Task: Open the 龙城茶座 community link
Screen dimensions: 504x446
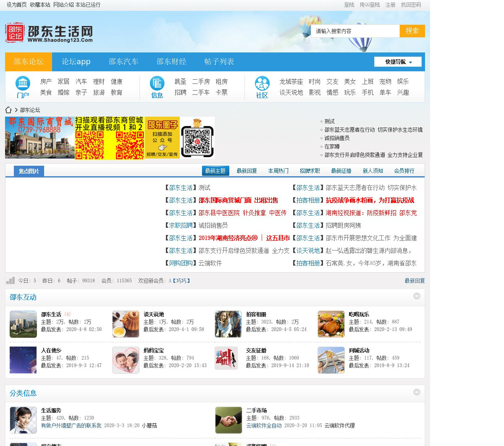Action: 291,81
